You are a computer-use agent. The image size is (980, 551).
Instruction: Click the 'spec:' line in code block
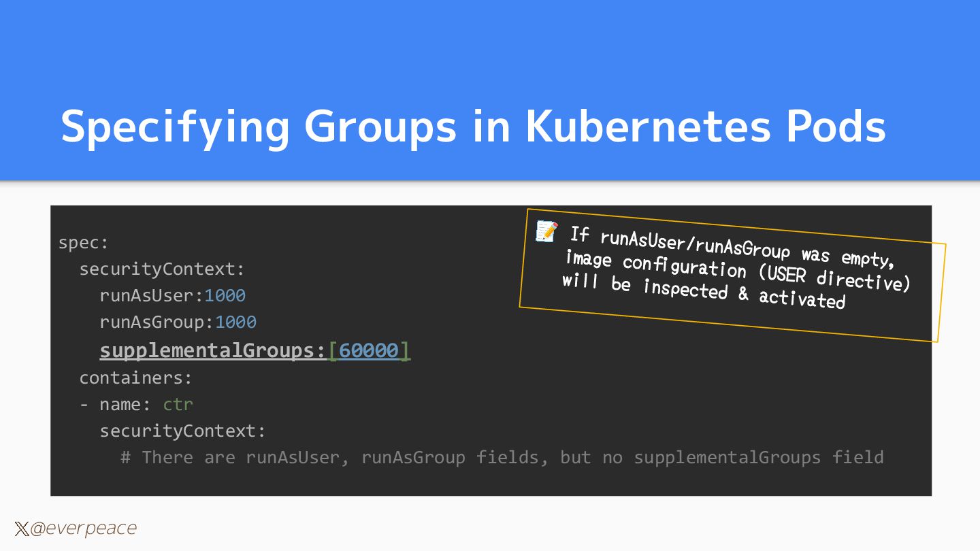[x=84, y=243]
